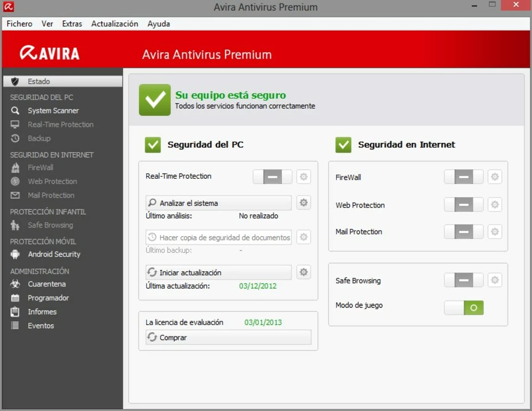Click the Real-Time Protection monitor icon in sidebar
Image resolution: width=532 pixels, height=411 pixels.
click(15, 124)
